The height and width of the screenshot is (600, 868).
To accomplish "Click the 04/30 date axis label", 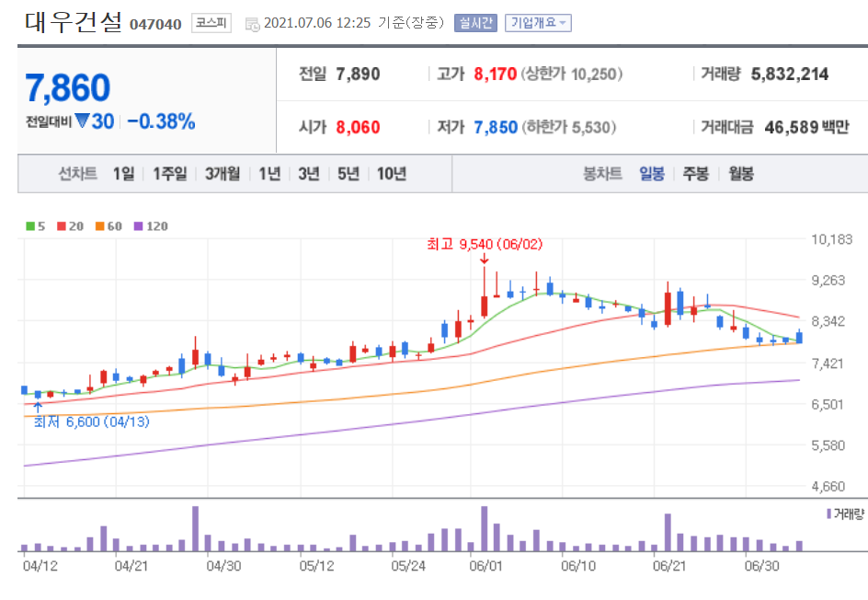I will 223,566.
